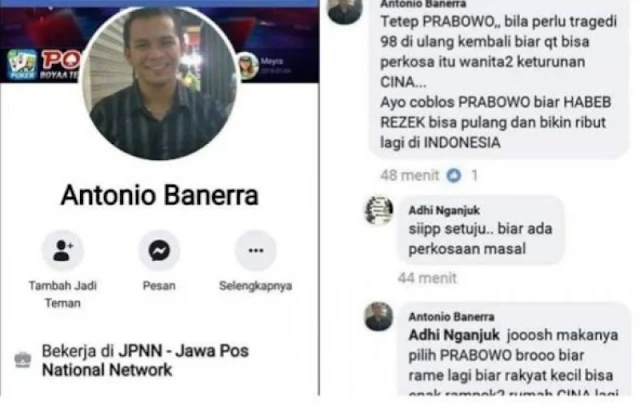Open the large circular profile photo
This screenshot has width=640, height=405.
[160, 84]
